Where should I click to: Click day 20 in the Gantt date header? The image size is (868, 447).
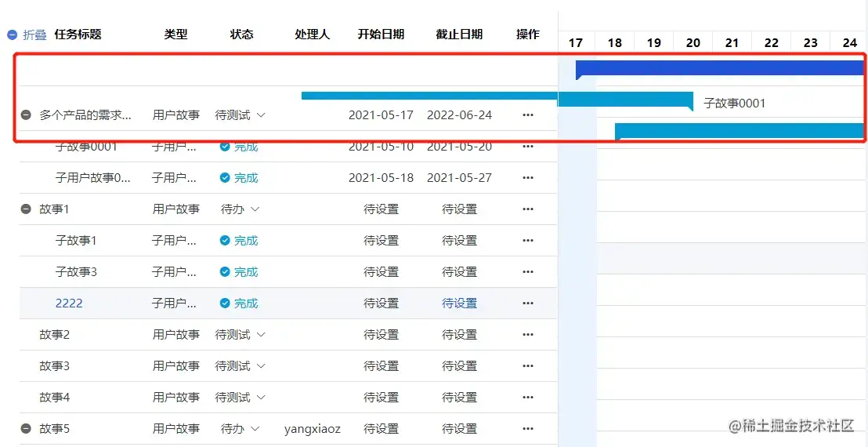[x=693, y=43]
